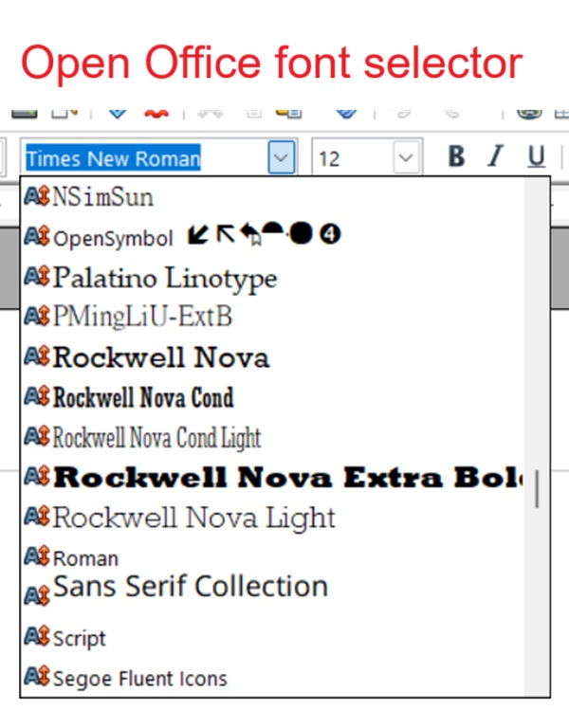The height and width of the screenshot is (728, 569).
Task: Click the red wavy autospellcheck toolbar icon
Action: (x=156, y=114)
